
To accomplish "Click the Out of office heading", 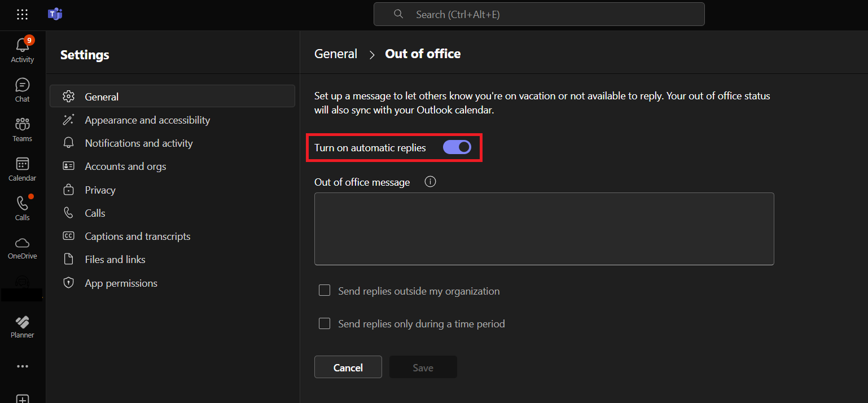I will tap(423, 54).
